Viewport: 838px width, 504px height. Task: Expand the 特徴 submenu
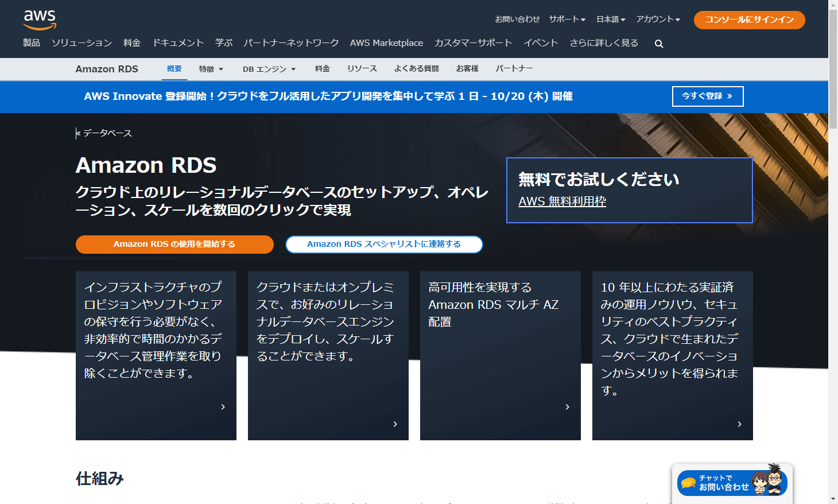tap(211, 69)
